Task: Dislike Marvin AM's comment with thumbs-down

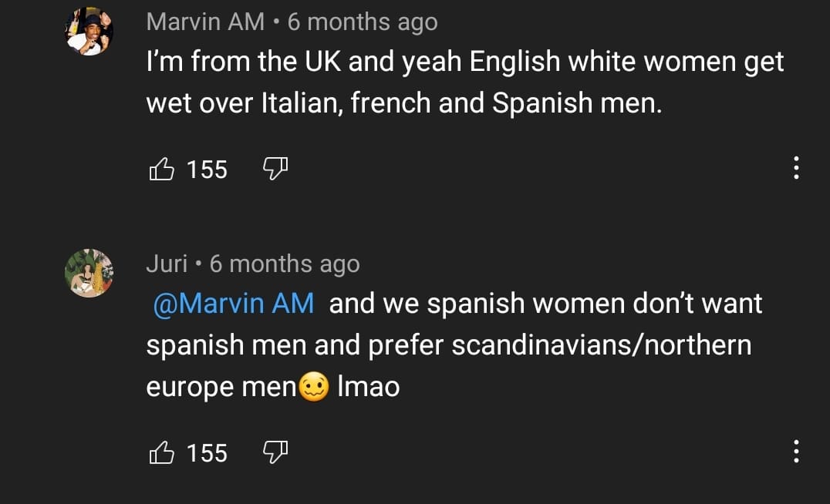Action: pos(275,169)
